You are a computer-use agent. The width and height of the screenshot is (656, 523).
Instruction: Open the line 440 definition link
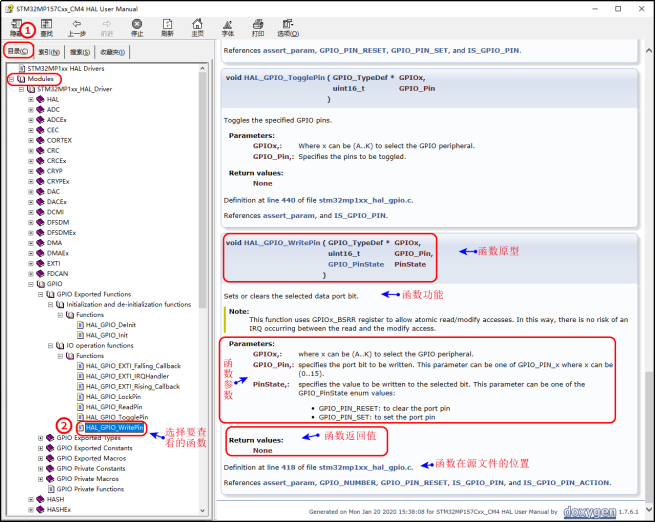(288, 200)
